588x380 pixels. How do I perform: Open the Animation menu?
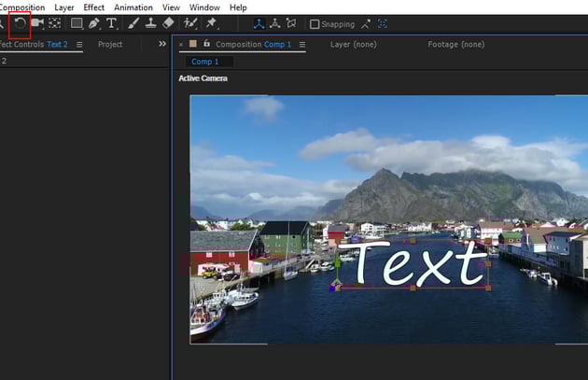pos(133,7)
